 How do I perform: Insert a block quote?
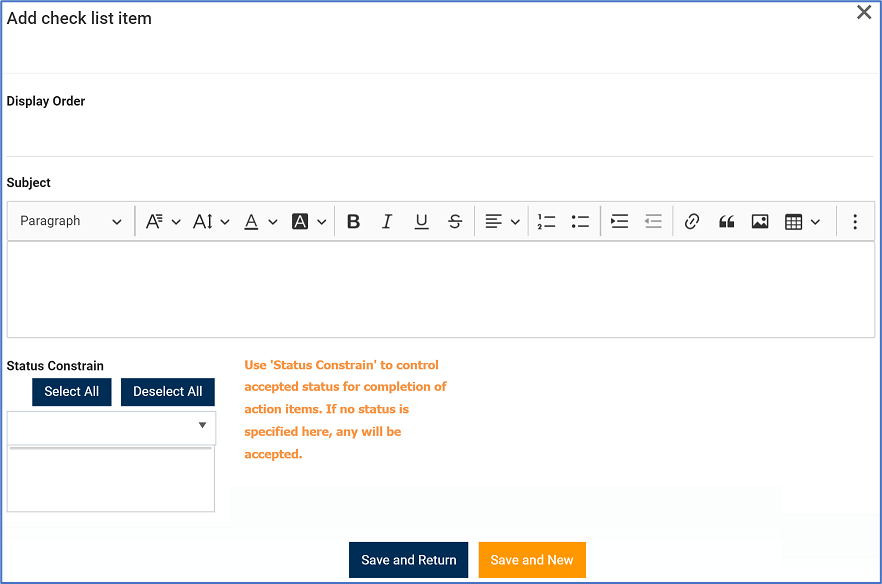point(727,222)
